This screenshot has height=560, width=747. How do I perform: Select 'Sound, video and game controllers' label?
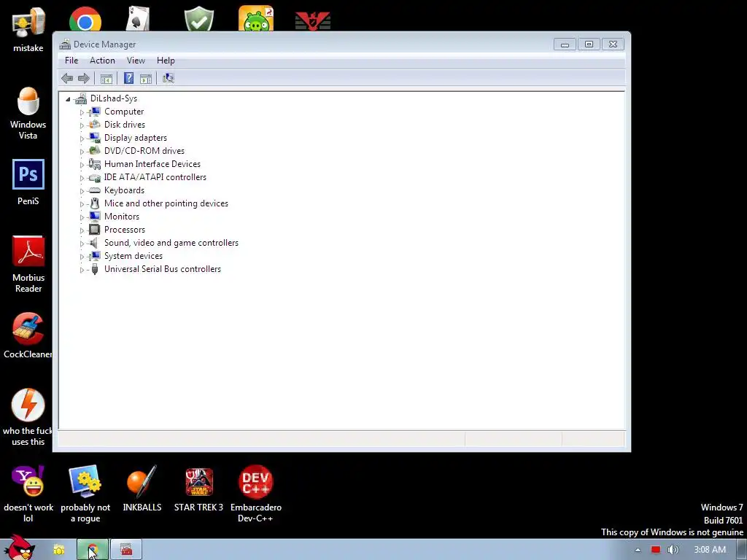pos(171,243)
